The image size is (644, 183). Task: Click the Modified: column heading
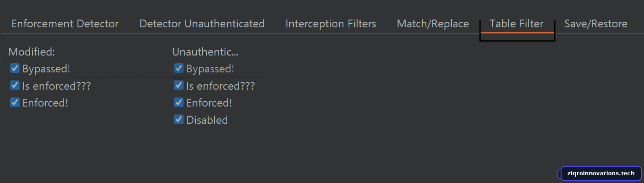click(31, 52)
